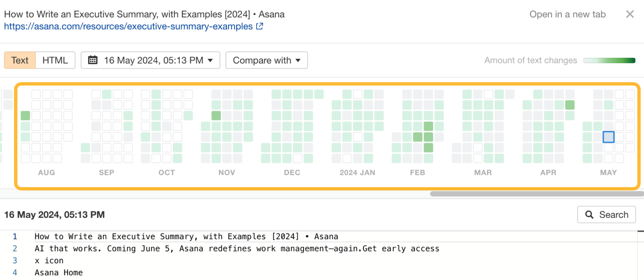Click the magnifier icon in the Search button
This screenshot has width=644, height=280.
point(589,215)
